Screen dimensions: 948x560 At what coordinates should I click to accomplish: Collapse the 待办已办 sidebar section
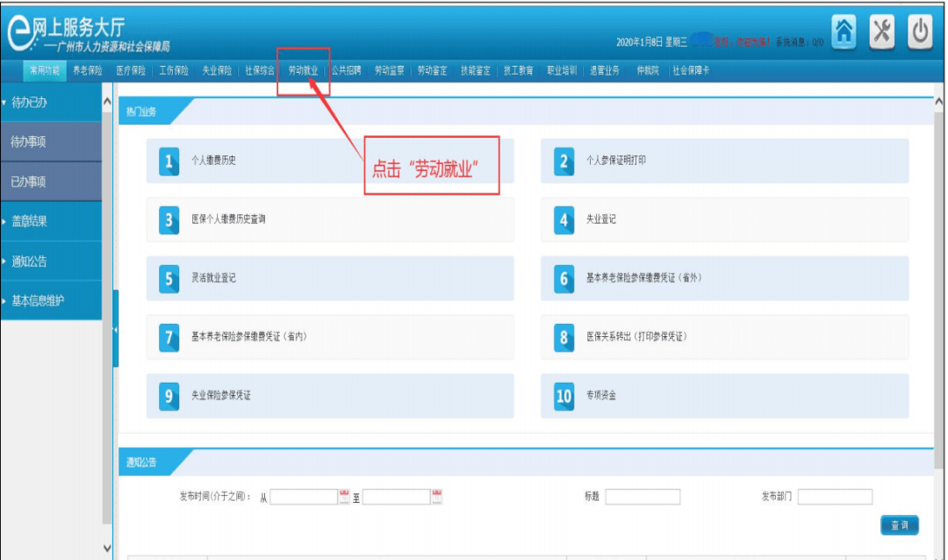[x=51, y=103]
